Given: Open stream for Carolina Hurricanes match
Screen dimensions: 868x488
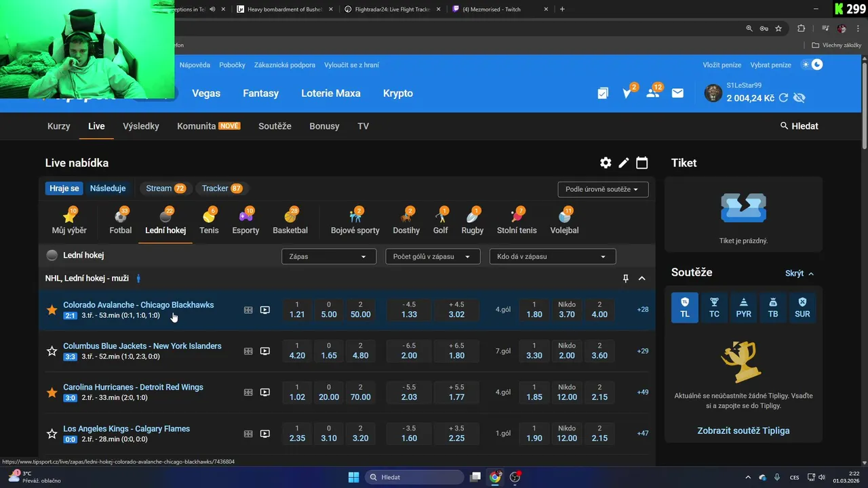Looking at the screenshot, I should pyautogui.click(x=265, y=392).
